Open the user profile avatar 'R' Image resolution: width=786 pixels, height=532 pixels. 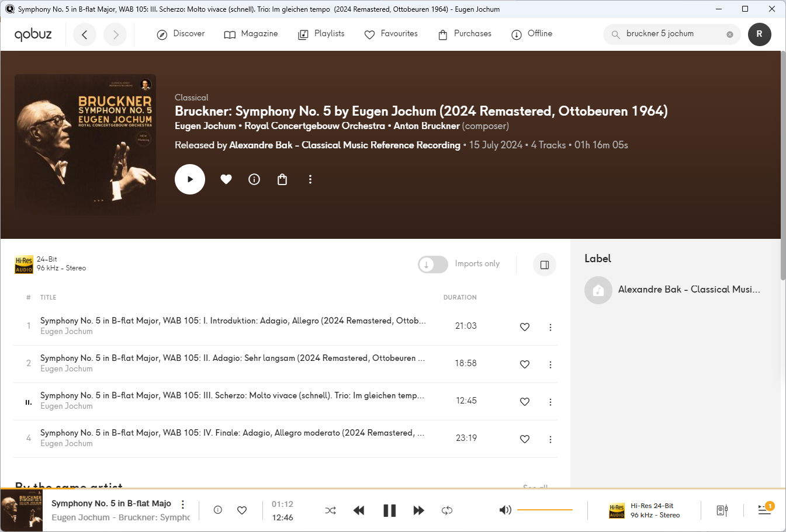759,34
